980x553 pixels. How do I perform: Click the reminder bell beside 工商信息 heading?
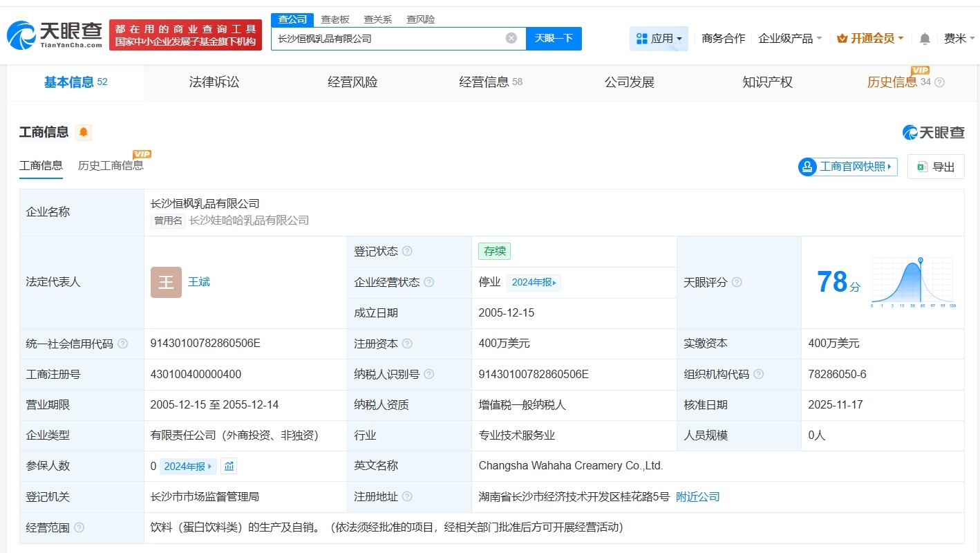point(83,132)
